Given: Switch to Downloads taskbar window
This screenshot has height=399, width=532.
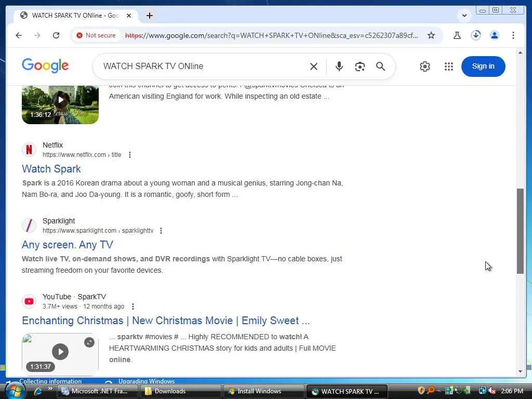Looking at the screenshot, I should click(181, 391).
